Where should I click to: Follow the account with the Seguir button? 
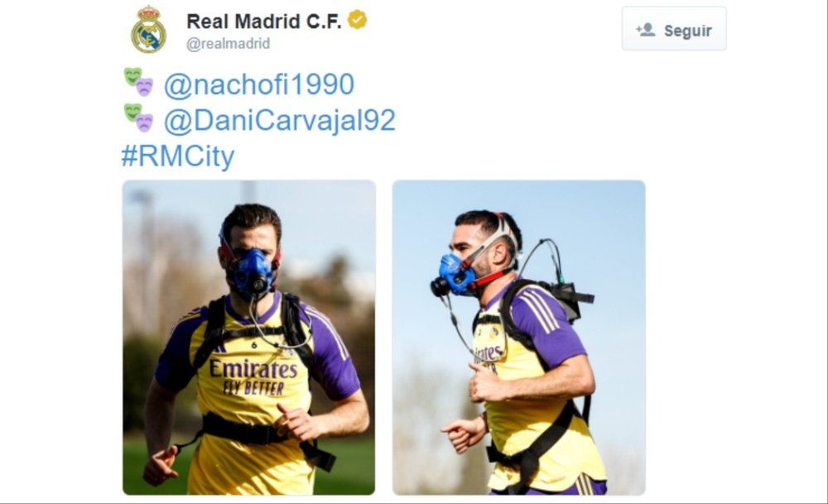674,28
